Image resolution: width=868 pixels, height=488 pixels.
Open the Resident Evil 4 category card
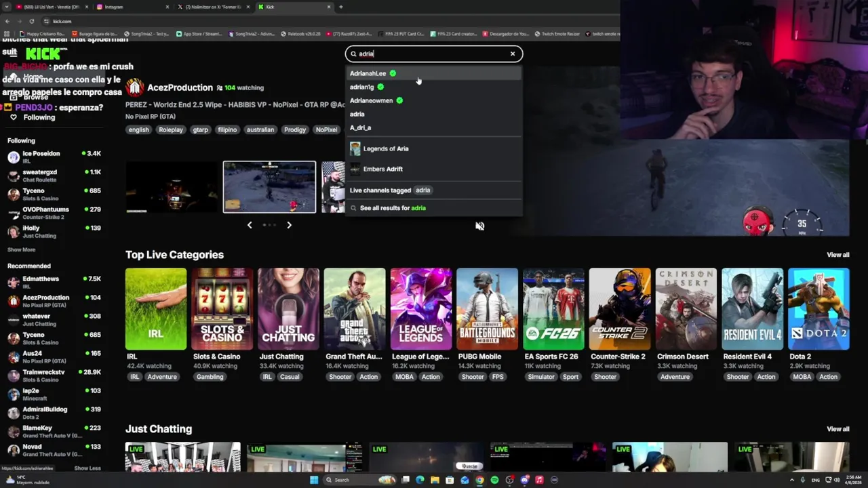click(752, 309)
